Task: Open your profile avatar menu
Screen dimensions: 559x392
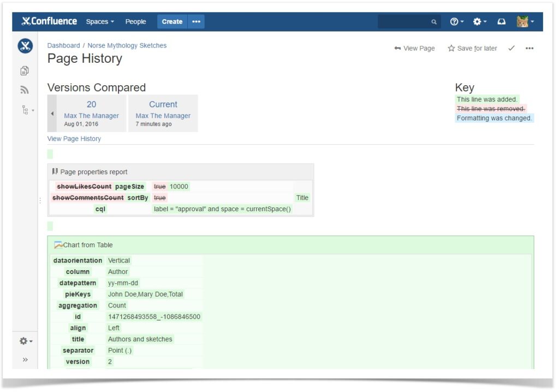Action: coord(522,21)
